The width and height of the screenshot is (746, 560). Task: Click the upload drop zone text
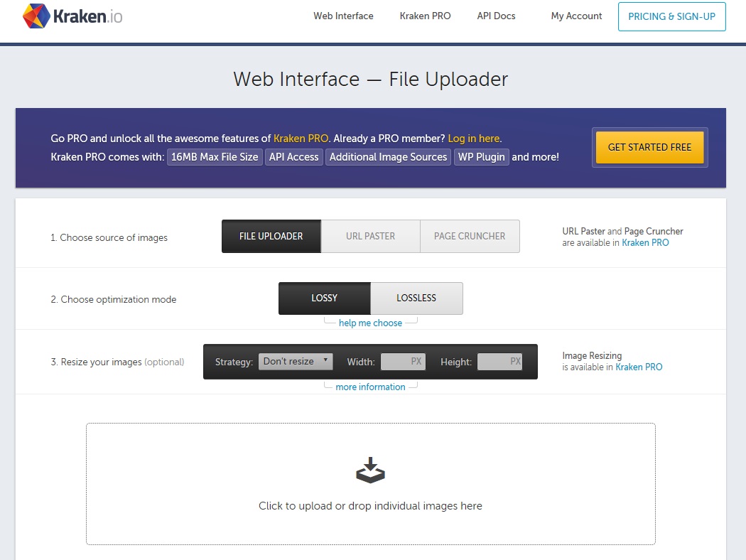click(370, 506)
